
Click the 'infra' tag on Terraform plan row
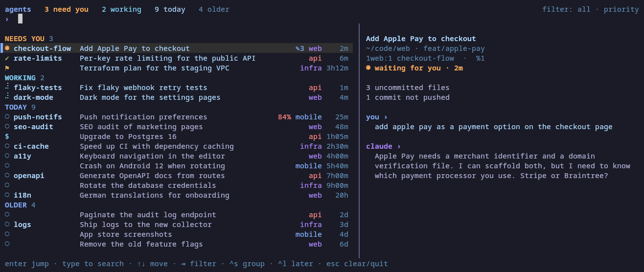311,68
